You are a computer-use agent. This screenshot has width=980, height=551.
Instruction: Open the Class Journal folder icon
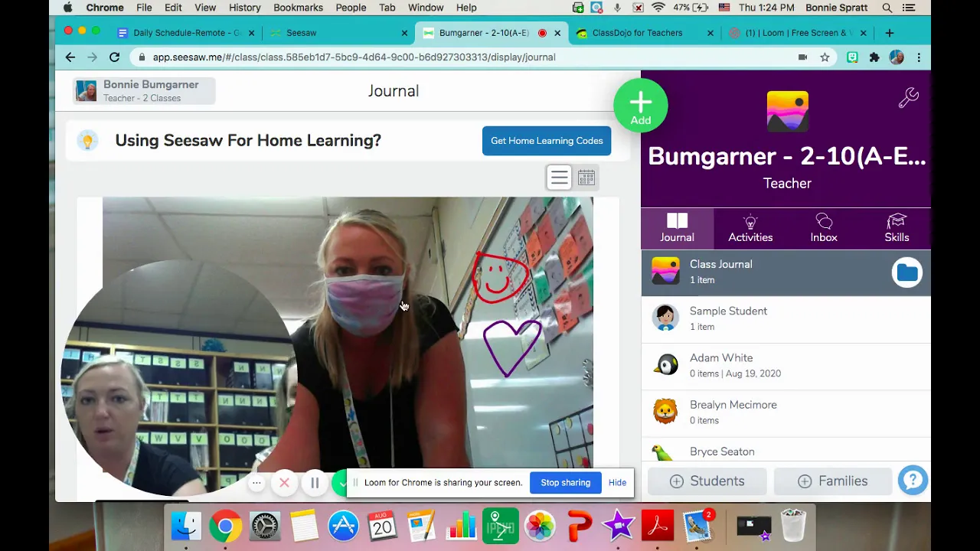tap(907, 272)
